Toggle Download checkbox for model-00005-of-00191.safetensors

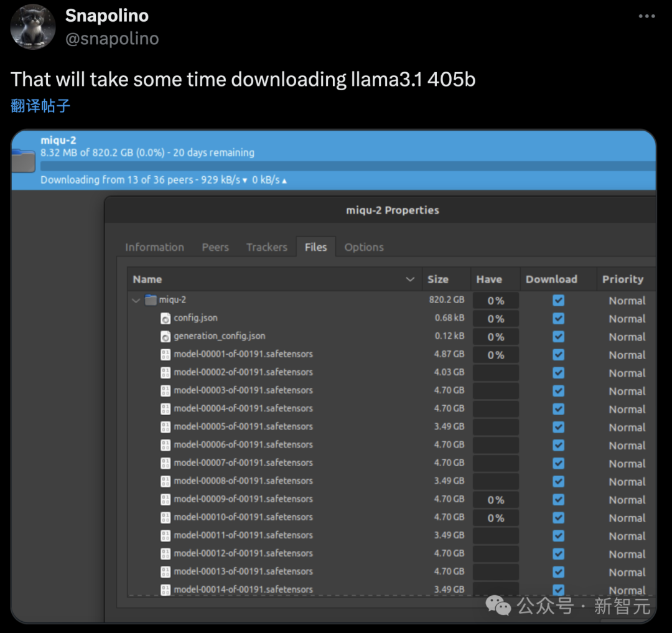tap(558, 427)
